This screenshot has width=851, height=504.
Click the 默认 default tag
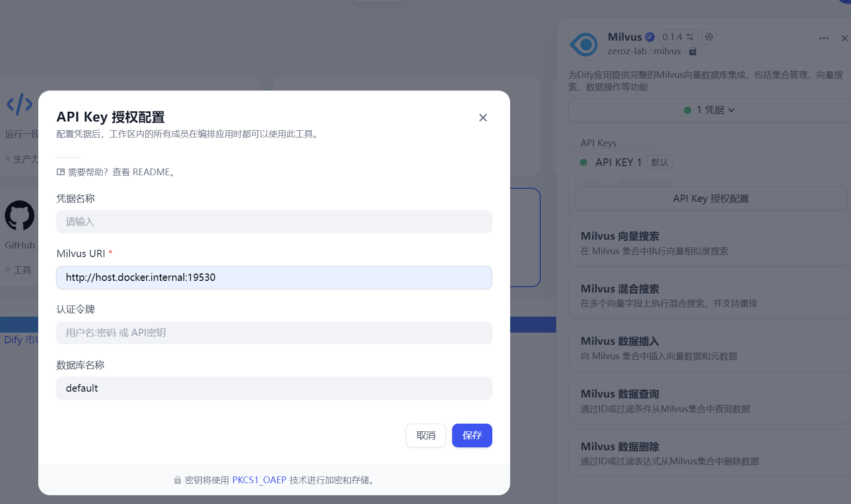click(x=660, y=162)
